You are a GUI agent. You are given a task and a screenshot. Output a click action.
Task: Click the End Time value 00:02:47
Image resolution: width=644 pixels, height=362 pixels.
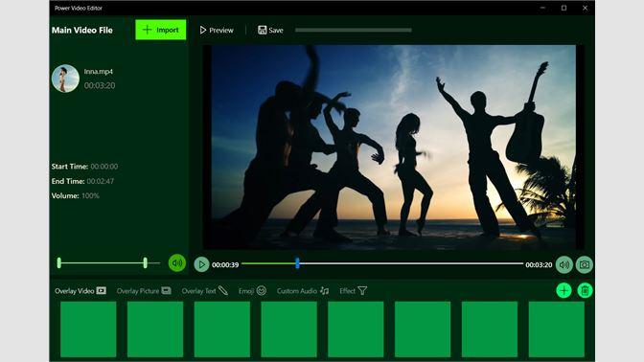(x=101, y=181)
